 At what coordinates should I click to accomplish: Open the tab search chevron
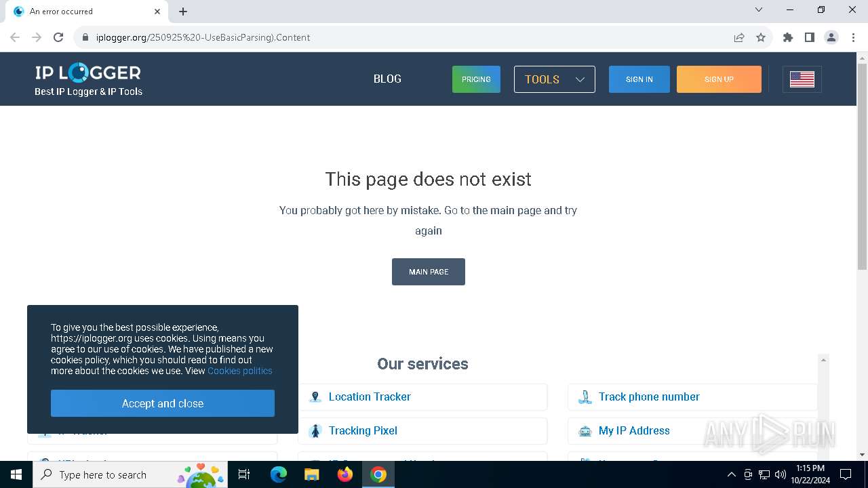click(x=759, y=9)
